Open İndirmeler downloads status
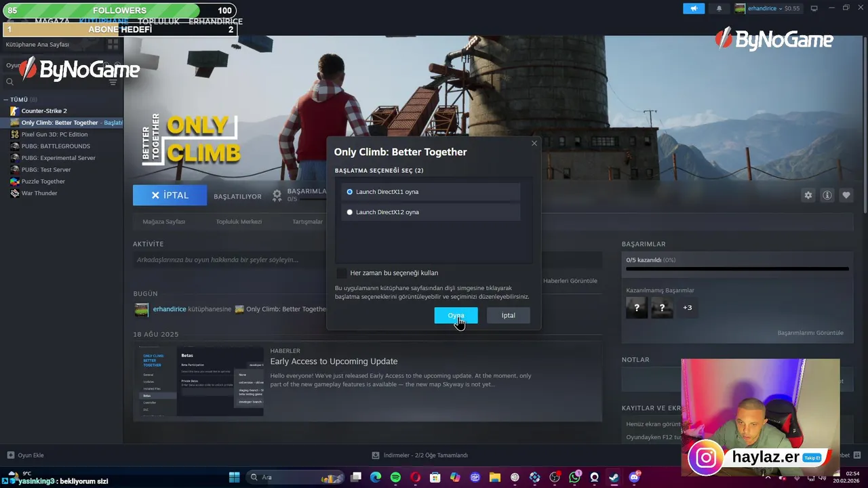 420,455
